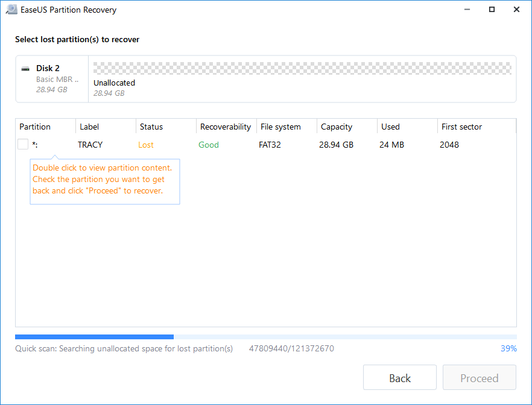Check the TRACY partition for recovery
This screenshot has height=405, width=532.
click(22, 144)
